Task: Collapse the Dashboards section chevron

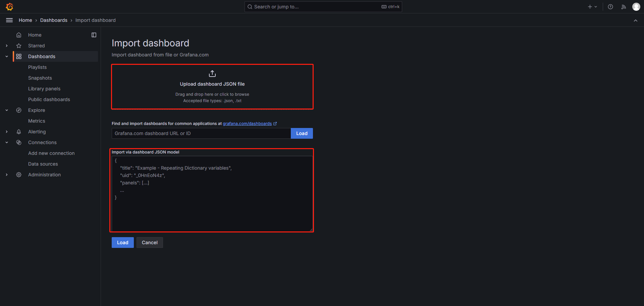Action: click(7, 56)
